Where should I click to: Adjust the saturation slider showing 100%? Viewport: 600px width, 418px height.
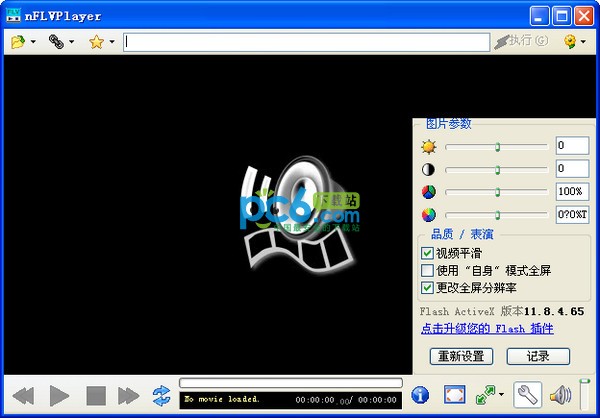click(497, 192)
